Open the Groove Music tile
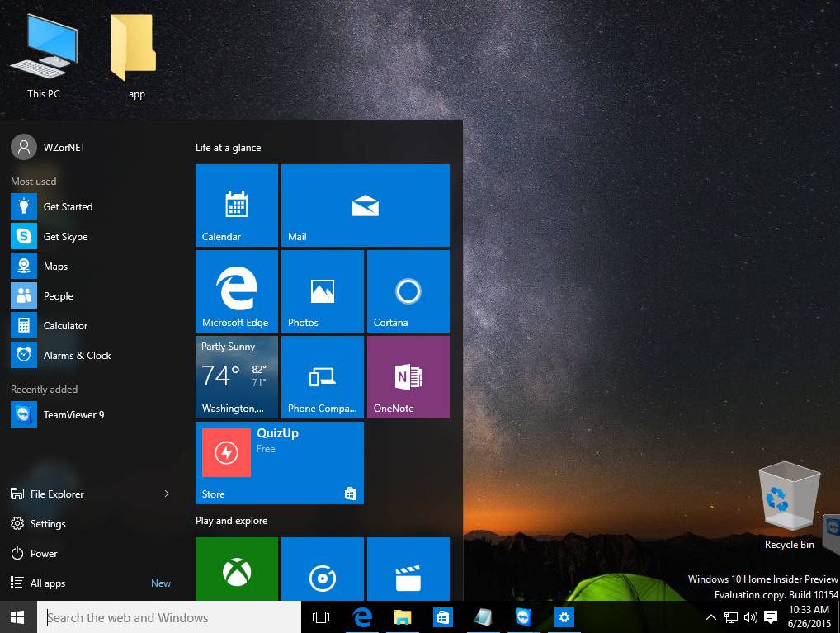The image size is (840, 633). pyautogui.click(x=323, y=569)
